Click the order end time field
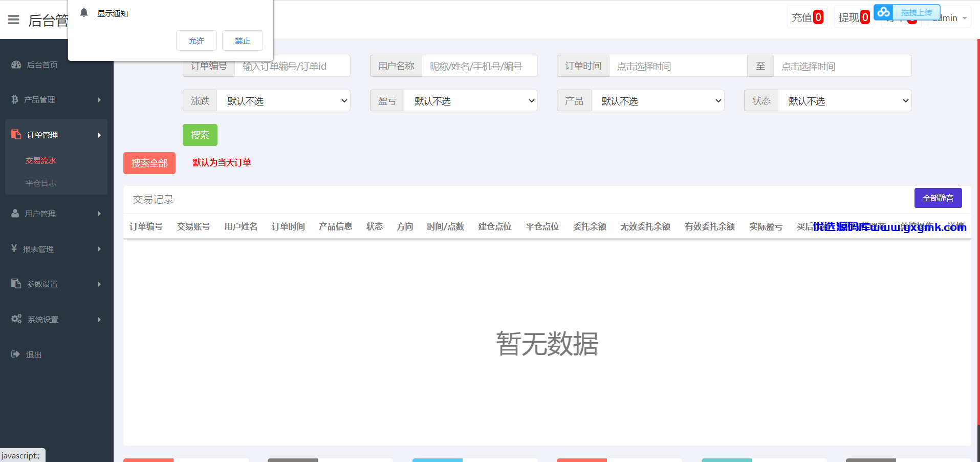 pos(842,66)
